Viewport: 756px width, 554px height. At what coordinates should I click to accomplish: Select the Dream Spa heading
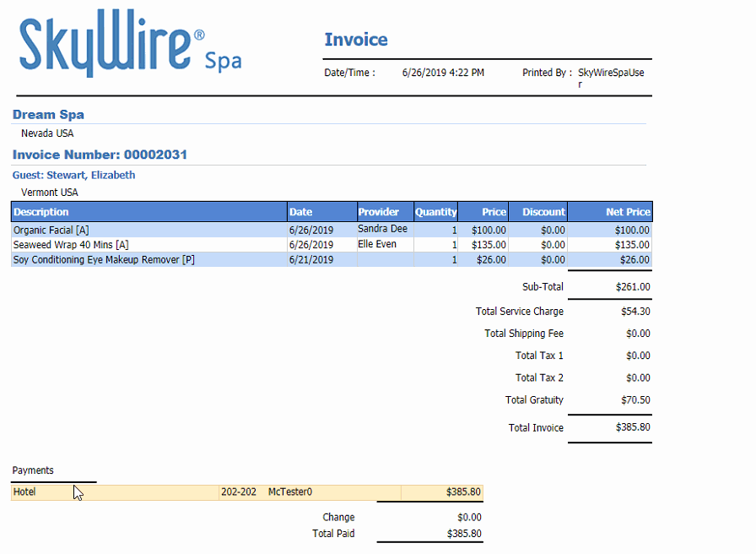pyautogui.click(x=48, y=115)
